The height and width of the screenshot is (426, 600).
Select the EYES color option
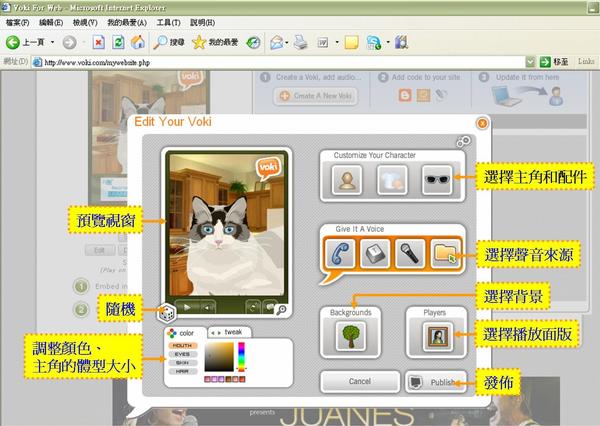coord(183,354)
